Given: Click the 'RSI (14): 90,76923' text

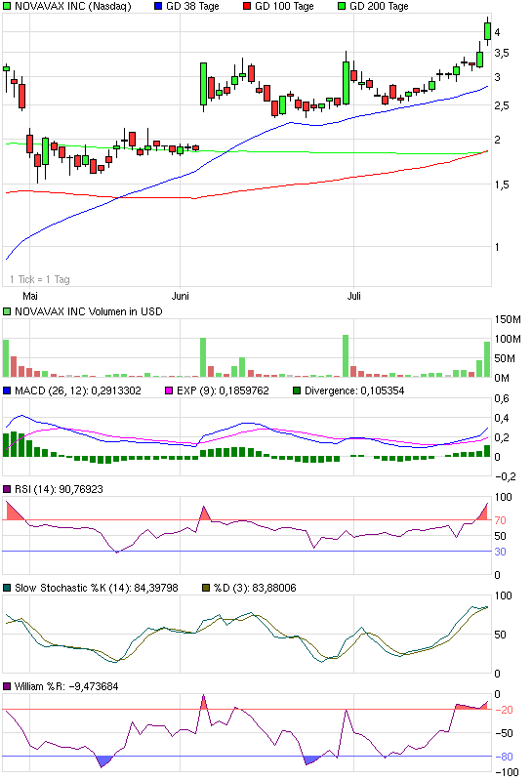Looking at the screenshot, I should (59, 489).
